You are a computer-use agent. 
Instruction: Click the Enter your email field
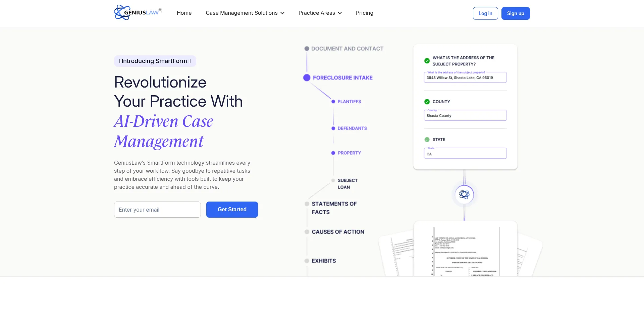pyautogui.click(x=157, y=210)
